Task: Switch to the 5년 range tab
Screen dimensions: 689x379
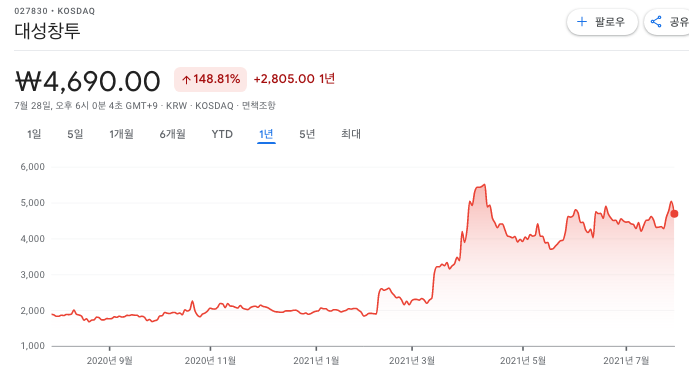Action: point(307,134)
